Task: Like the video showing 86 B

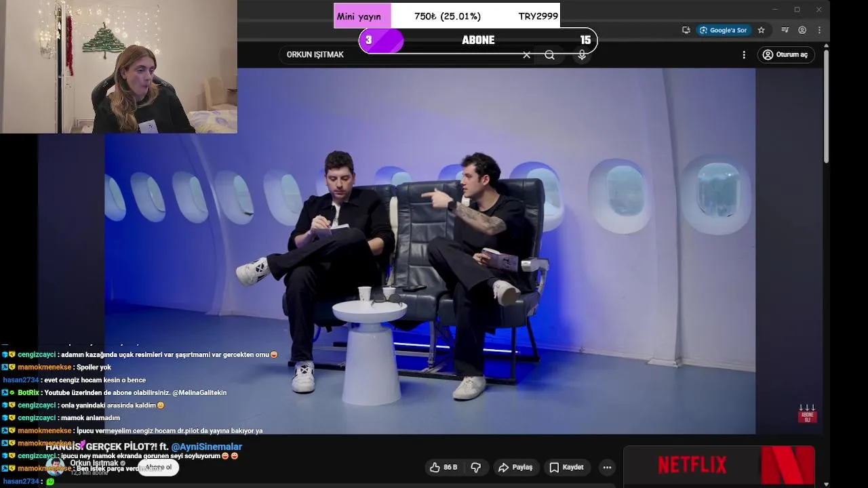Action: point(444,467)
